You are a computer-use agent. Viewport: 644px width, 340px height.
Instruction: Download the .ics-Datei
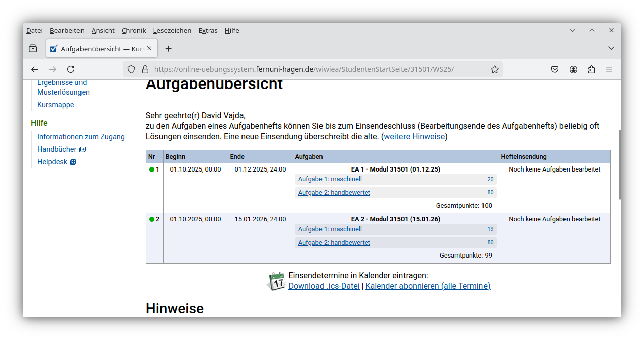[324, 286]
